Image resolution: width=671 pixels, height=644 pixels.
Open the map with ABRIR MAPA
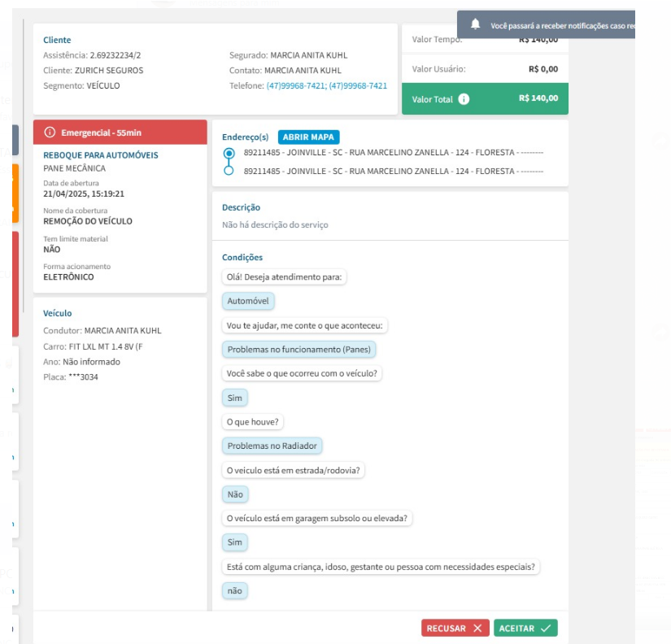pos(308,137)
